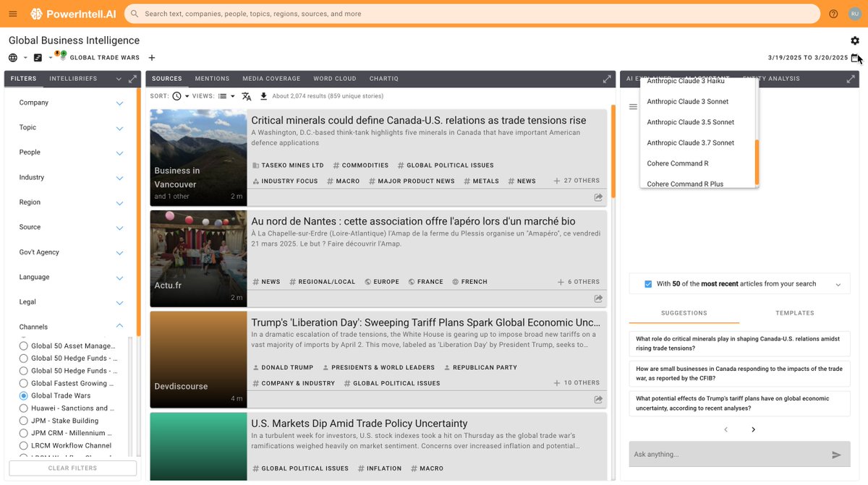The image size is (868, 485).
Task: Show 27 others tags on first article
Action: click(576, 181)
